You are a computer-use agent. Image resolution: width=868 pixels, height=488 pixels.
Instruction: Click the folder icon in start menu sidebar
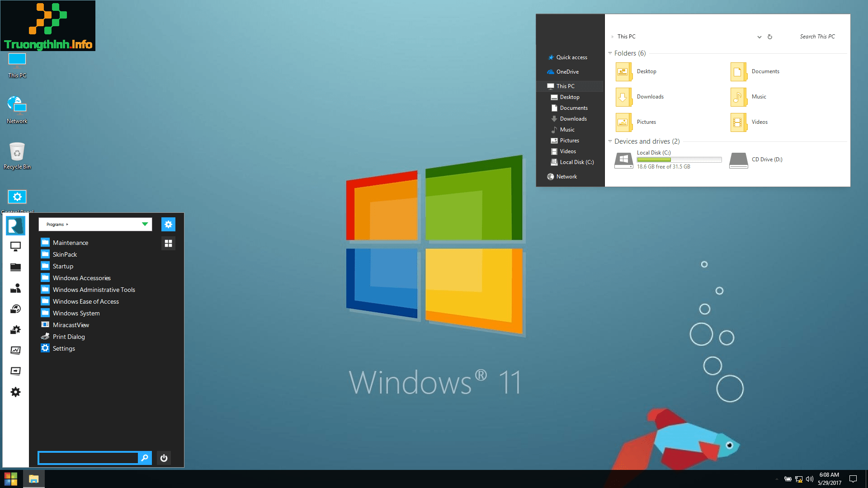(x=15, y=267)
